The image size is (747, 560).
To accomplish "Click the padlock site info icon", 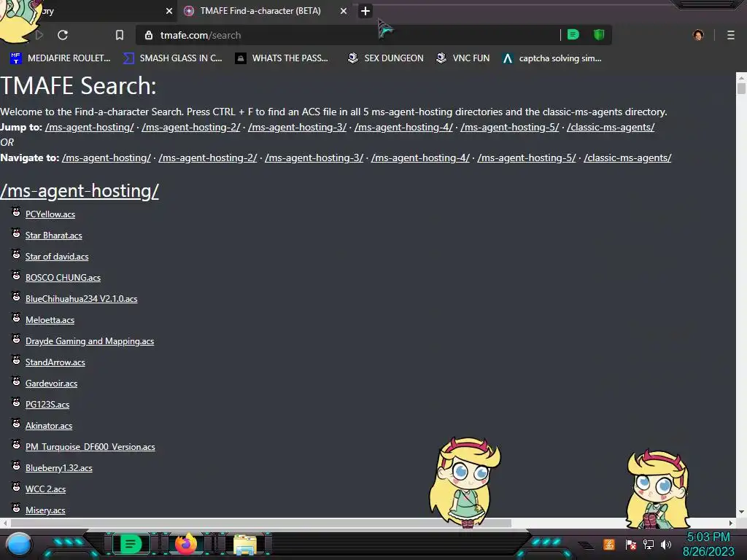I will pyautogui.click(x=149, y=35).
